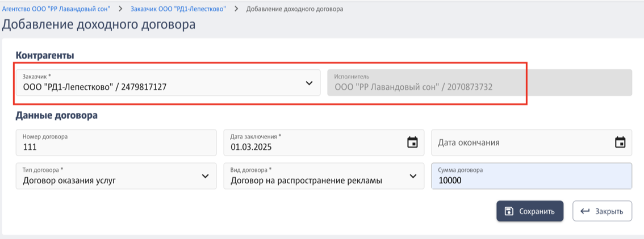This screenshot has height=239, width=644.
Task: Open Договор на распространение рекламы combo box
Action: [x=324, y=176]
